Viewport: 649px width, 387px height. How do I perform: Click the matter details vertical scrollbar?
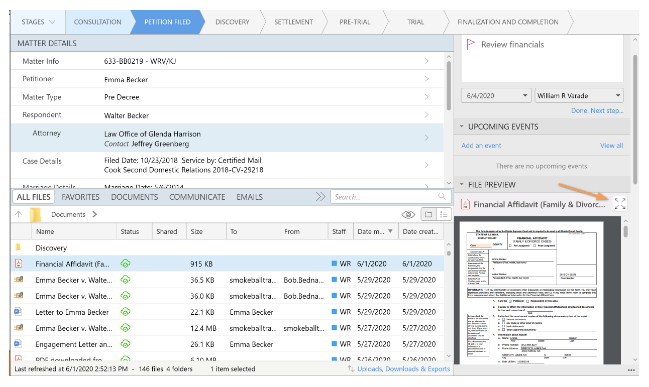coord(449,85)
